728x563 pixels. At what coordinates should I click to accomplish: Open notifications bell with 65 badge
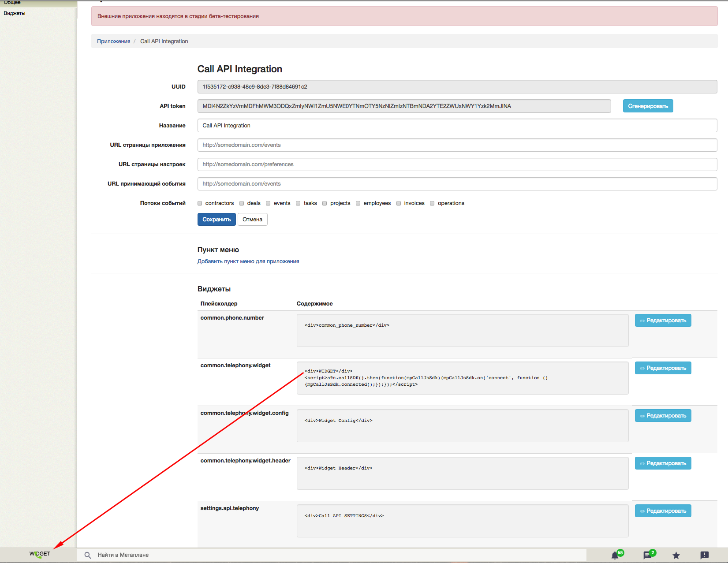click(x=615, y=556)
